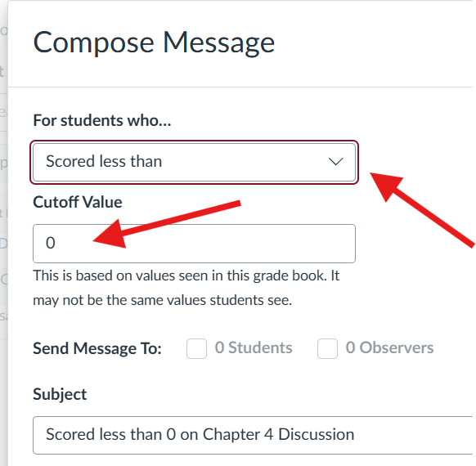Tick the Students checkbox

(197, 348)
